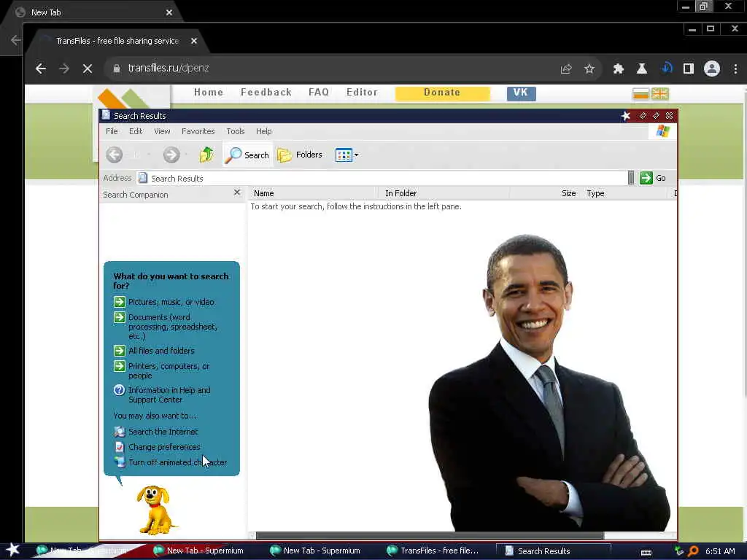
Task: Click the VK button
Action: click(x=521, y=93)
